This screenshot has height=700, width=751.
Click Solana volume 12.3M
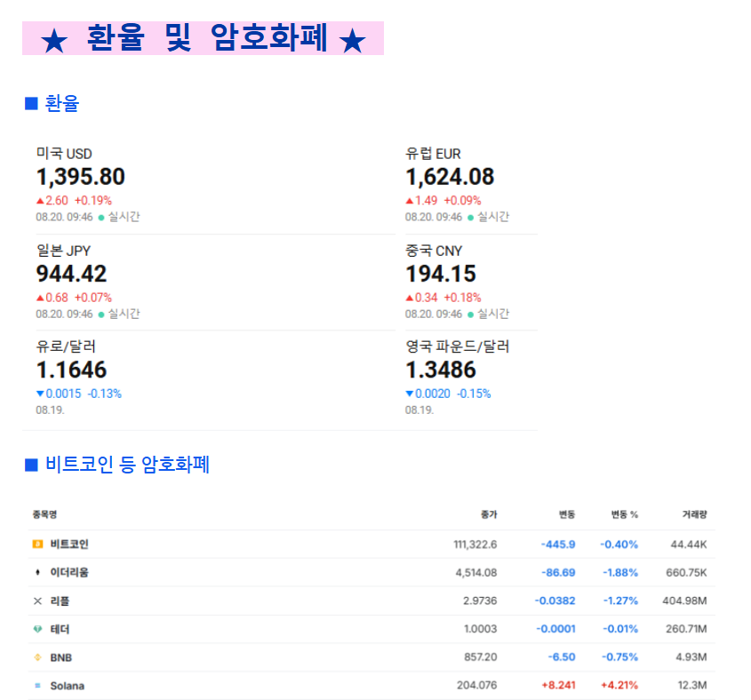pos(692,686)
